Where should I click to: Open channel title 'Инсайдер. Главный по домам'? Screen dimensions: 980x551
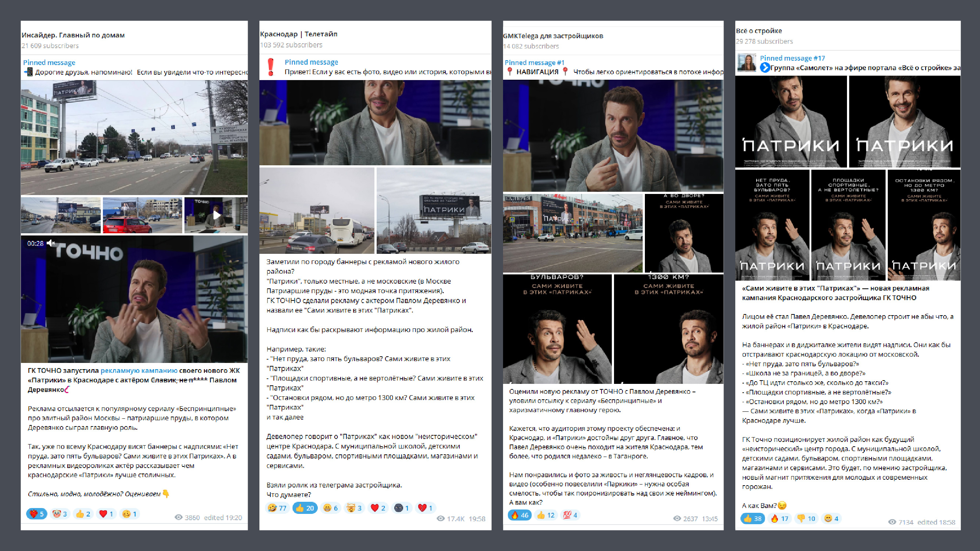click(x=73, y=35)
